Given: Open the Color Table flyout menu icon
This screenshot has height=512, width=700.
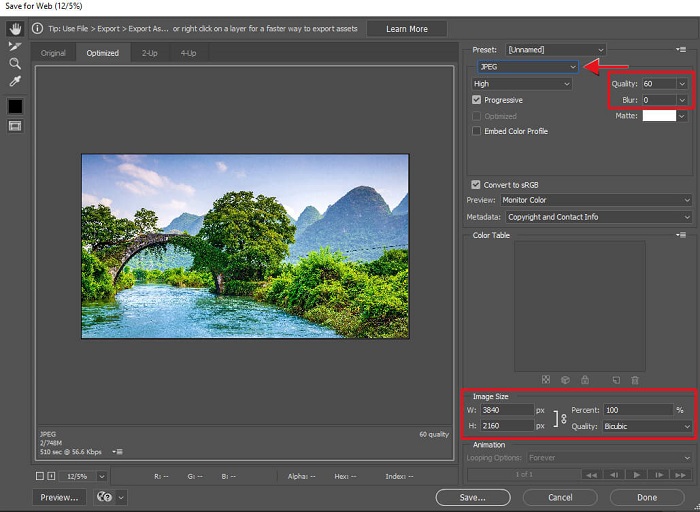Looking at the screenshot, I should point(681,235).
